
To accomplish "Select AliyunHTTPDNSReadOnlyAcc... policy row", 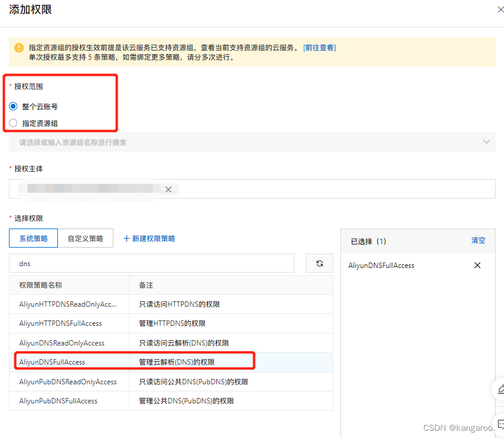I will [171, 304].
